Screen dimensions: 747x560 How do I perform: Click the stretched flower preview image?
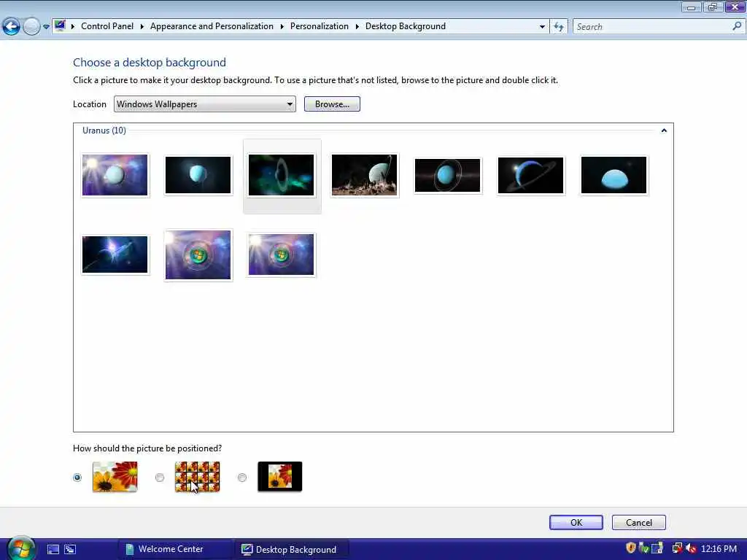[115, 476]
